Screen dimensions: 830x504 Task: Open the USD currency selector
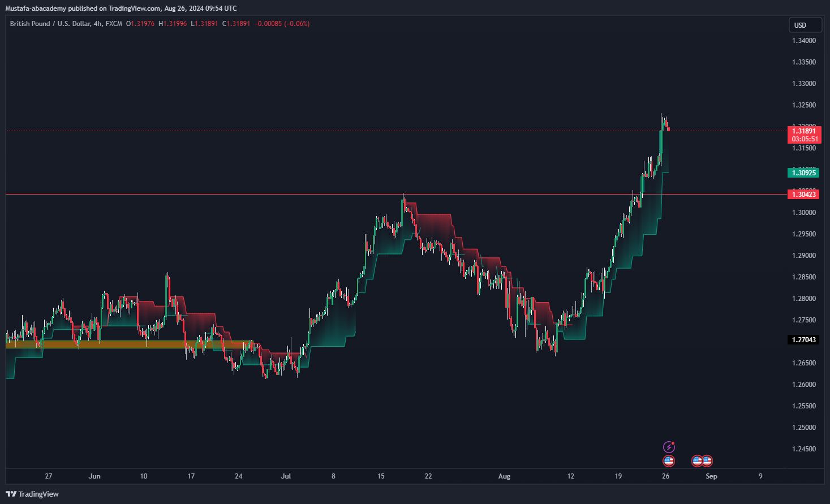pos(805,25)
